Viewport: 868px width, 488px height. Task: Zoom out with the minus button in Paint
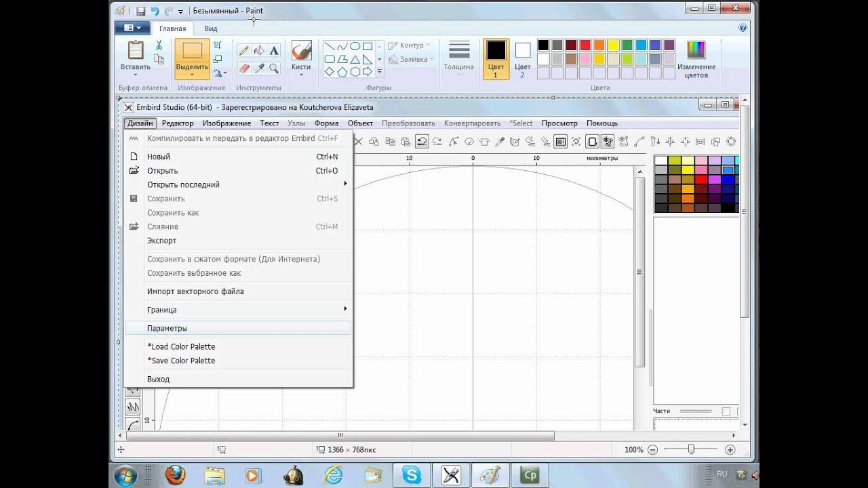click(x=652, y=449)
